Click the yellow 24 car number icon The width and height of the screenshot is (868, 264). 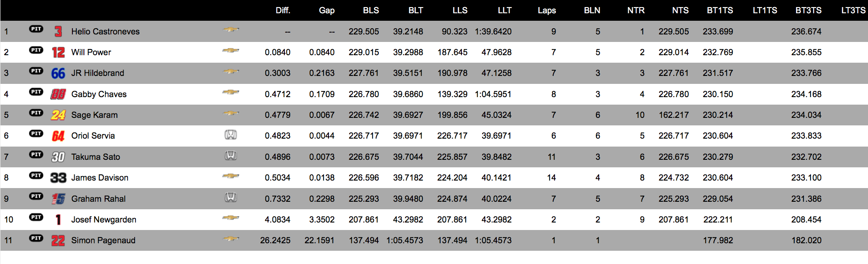coord(58,115)
